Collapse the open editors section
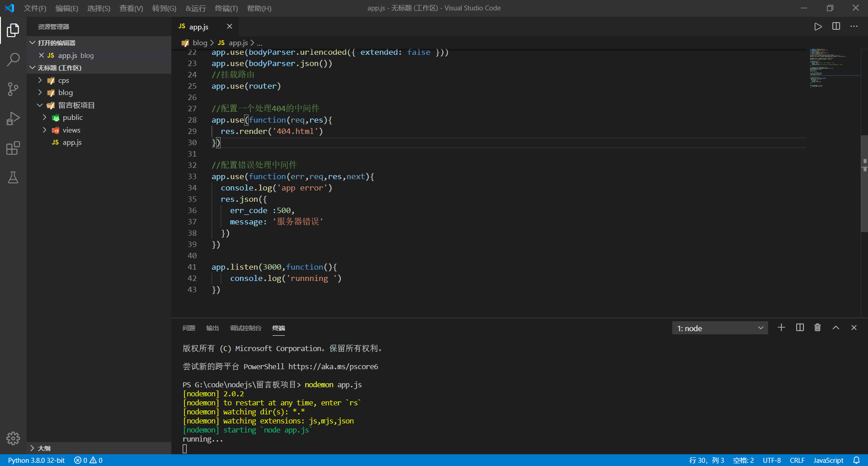This screenshot has height=466, width=868. tap(33, 43)
